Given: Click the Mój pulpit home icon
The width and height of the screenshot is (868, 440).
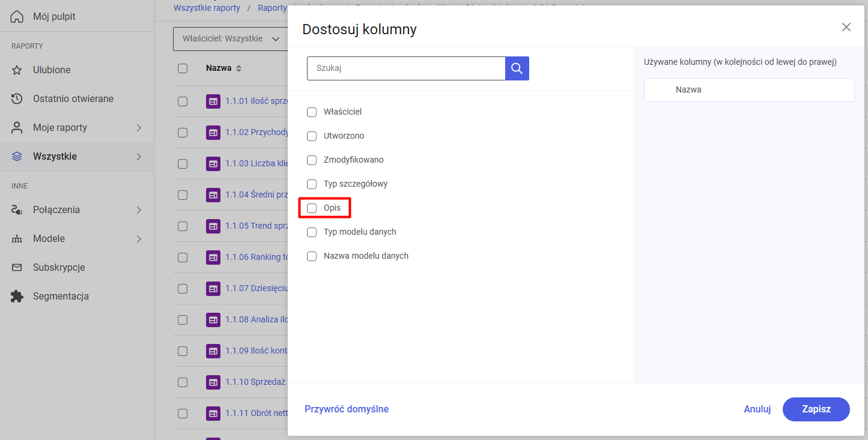Looking at the screenshot, I should (x=17, y=17).
